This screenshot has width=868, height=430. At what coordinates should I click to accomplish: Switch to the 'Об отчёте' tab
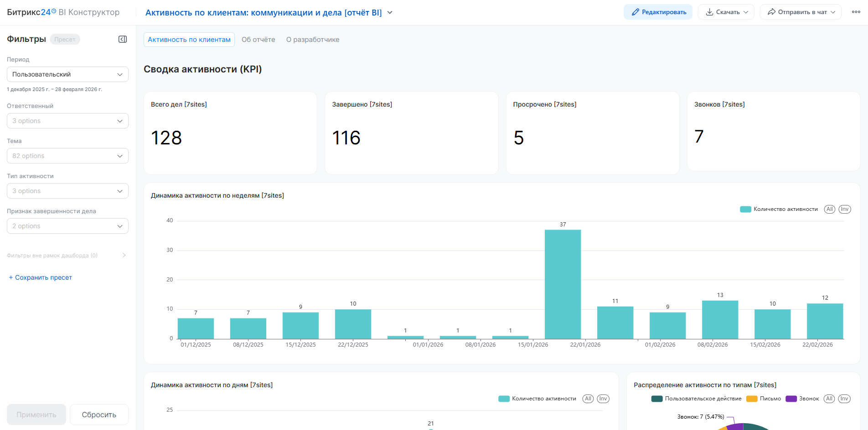258,40
